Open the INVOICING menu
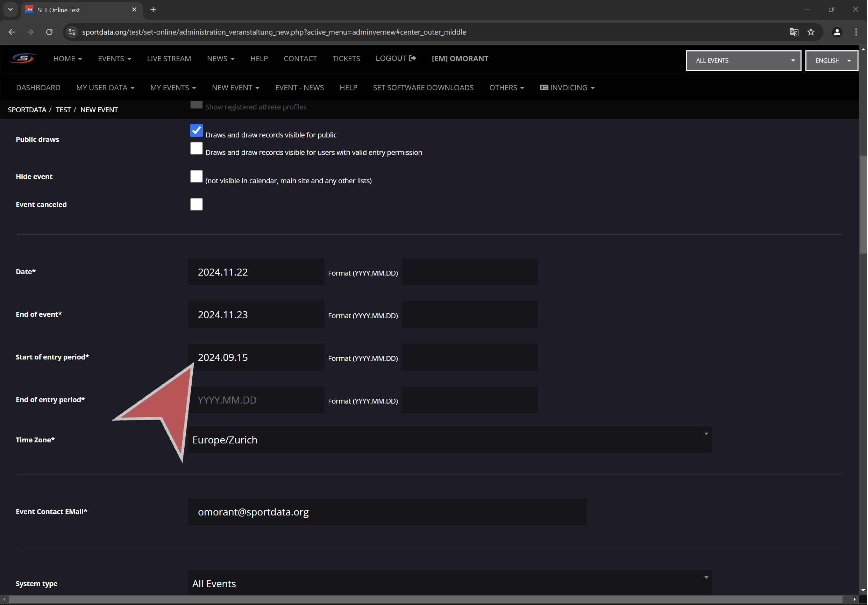The height and width of the screenshot is (605, 868). (567, 88)
